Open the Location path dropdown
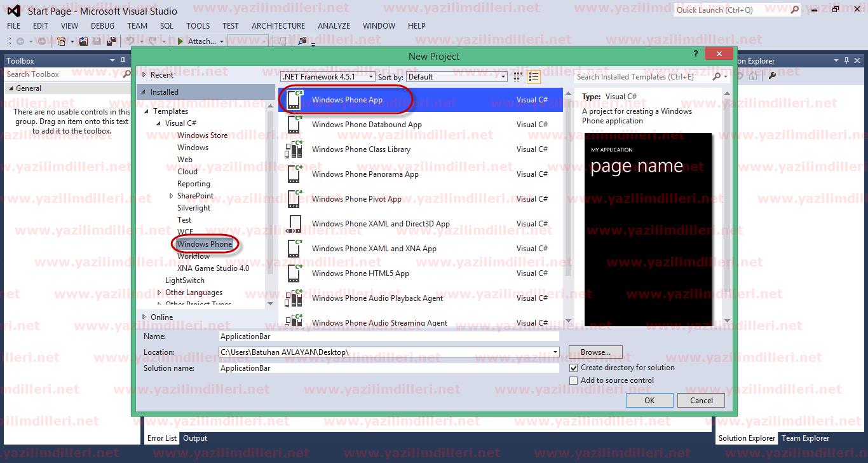This screenshot has width=868, height=463. click(x=555, y=352)
